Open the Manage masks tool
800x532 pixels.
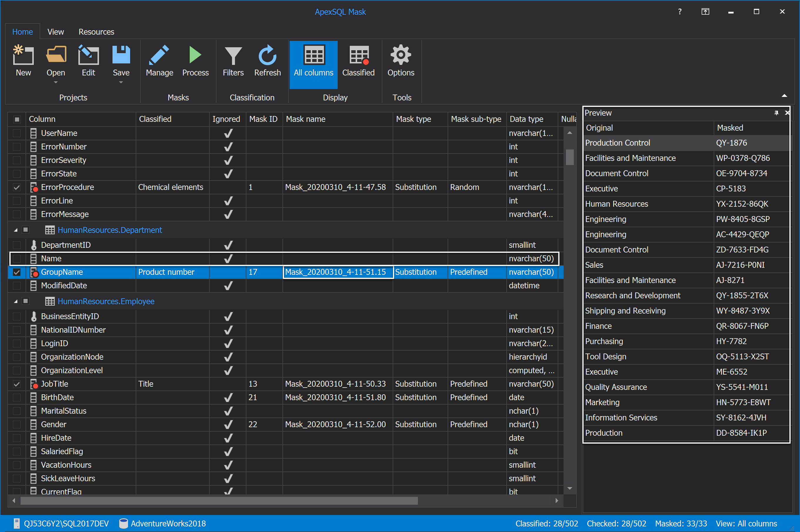[x=159, y=61]
